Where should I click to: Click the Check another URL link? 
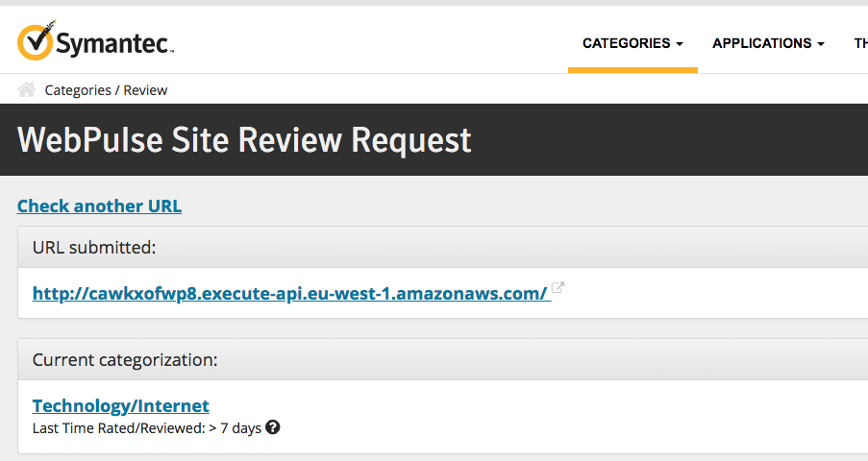click(x=99, y=206)
